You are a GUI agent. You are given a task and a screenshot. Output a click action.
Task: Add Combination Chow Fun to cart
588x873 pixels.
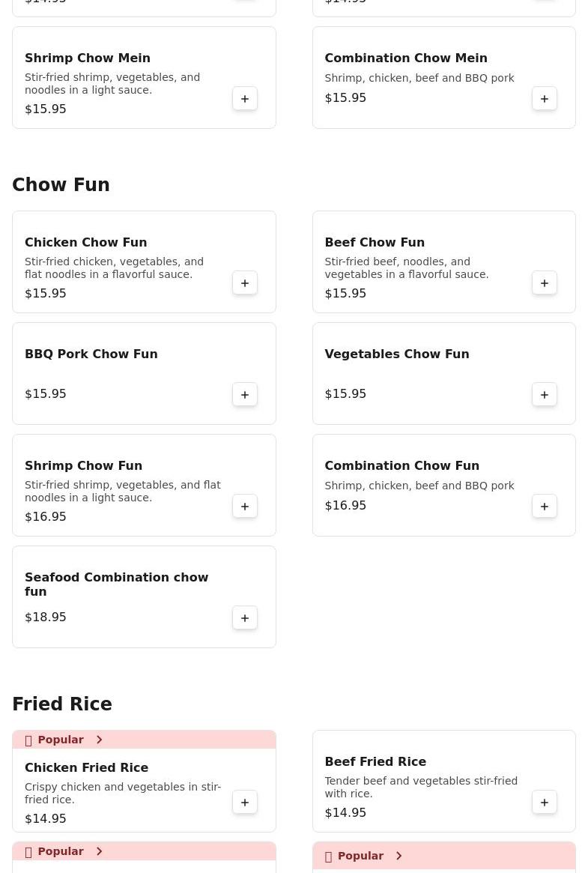[x=545, y=507]
